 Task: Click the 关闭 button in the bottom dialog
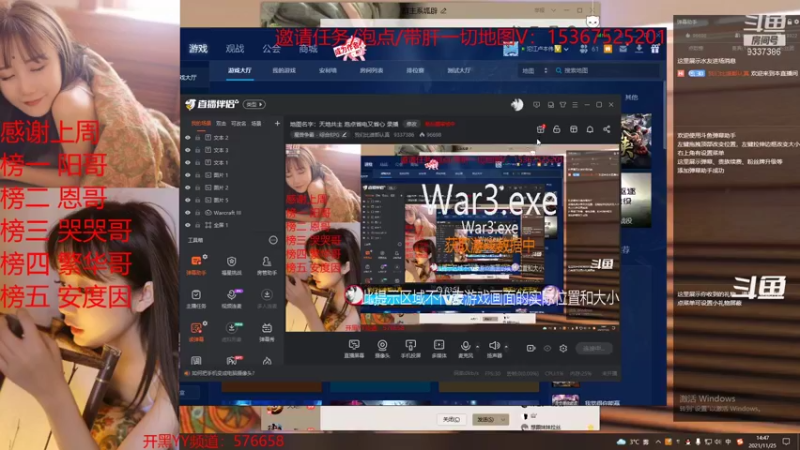click(451, 419)
